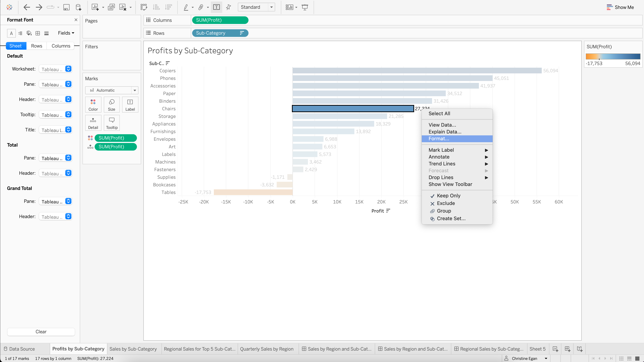Image resolution: width=644 pixels, height=362 pixels.
Task: Choose Format... in the context menu
Action: (x=439, y=139)
